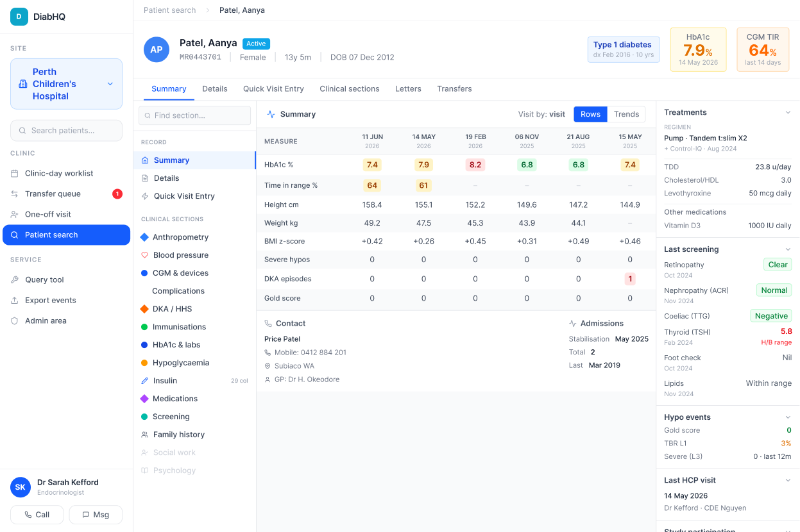The height and width of the screenshot is (532, 800).
Task: Click the Thyroid TSH value 5.8
Action: [x=786, y=331]
